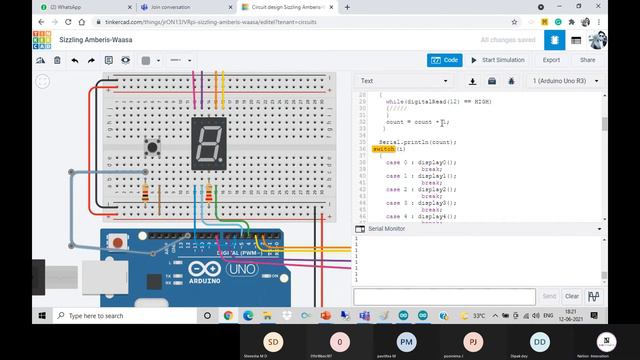Select the pushbutton on the breadboard
Viewport: 640px width, 360px height.
[152, 147]
